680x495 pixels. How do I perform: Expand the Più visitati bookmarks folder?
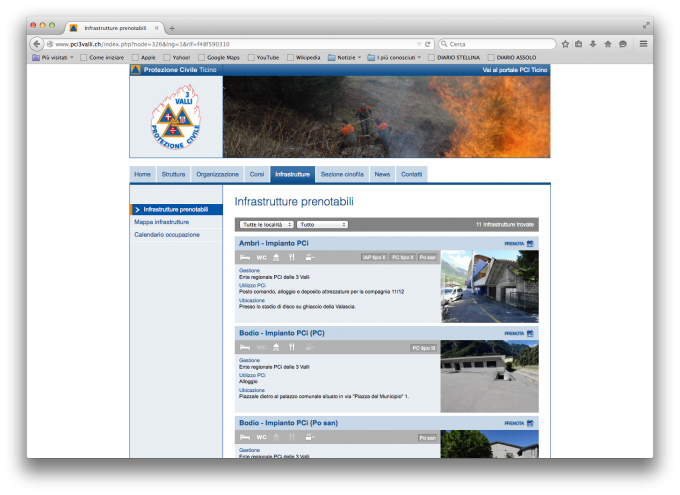click(53, 57)
